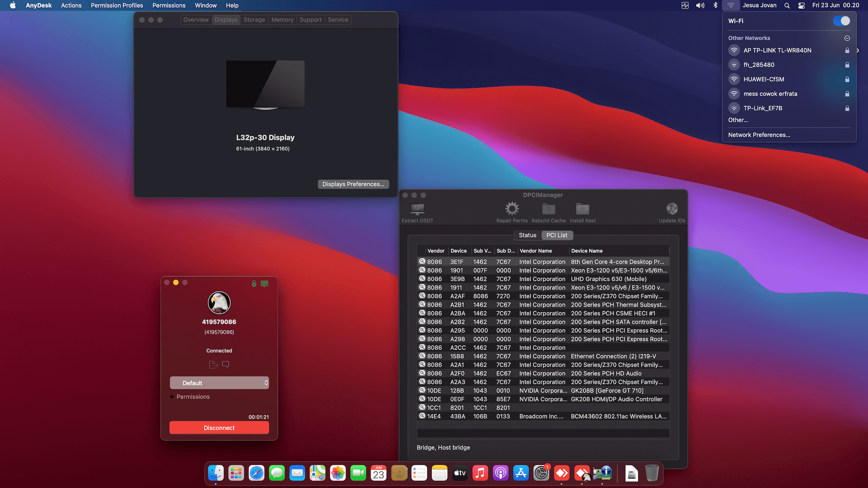Collapse the Other Networks list
Viewport: 868px width, 488px height.
tap(847, 38)
